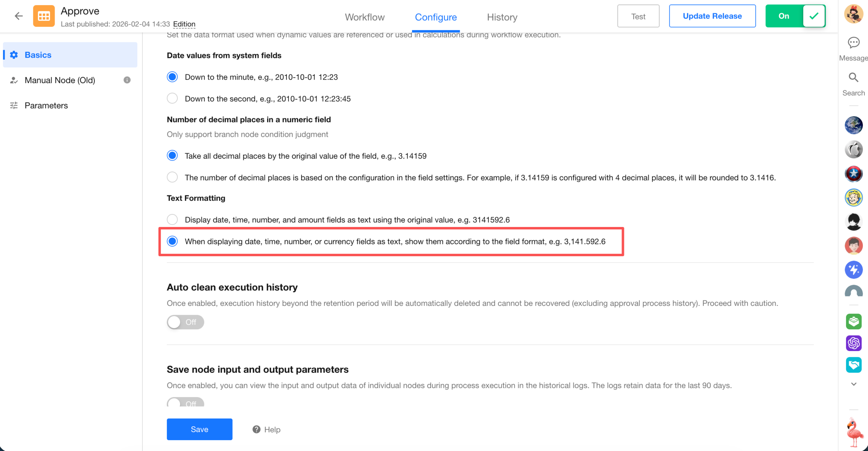This screenshot has width=868, height=451.
Task: Open the purple ChatGPT-style app icon
Action: click(x=853, y=343)
